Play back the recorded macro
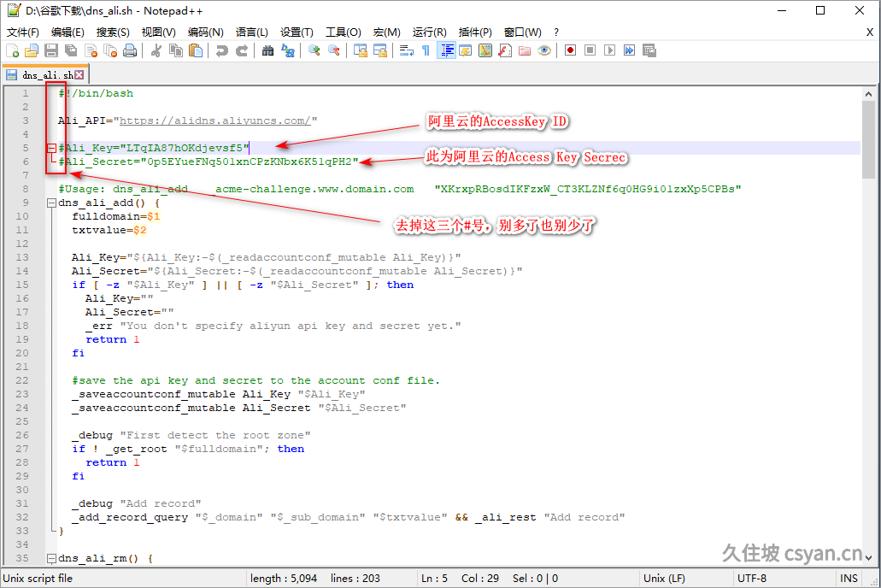The height and width of the screenshot is (588, 881). pos(609,50)
